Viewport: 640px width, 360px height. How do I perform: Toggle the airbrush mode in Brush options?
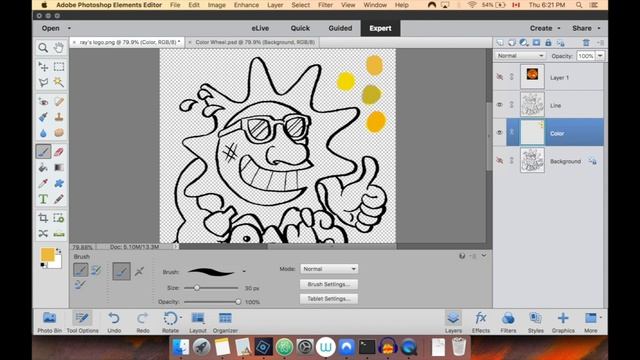click(x=139, y=271)
